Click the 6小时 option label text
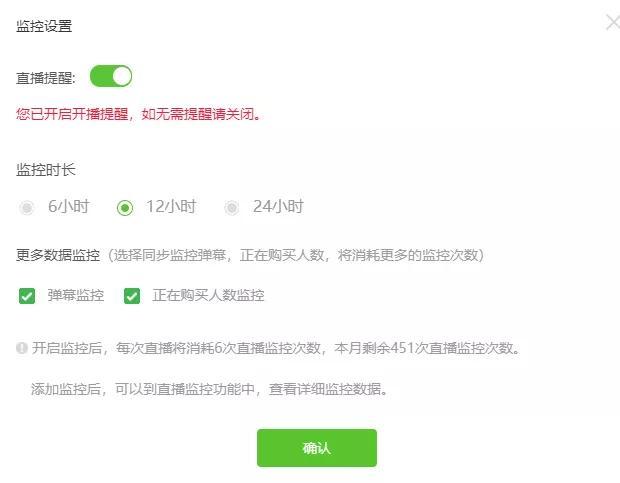620x483 pixels. point(69,207)
